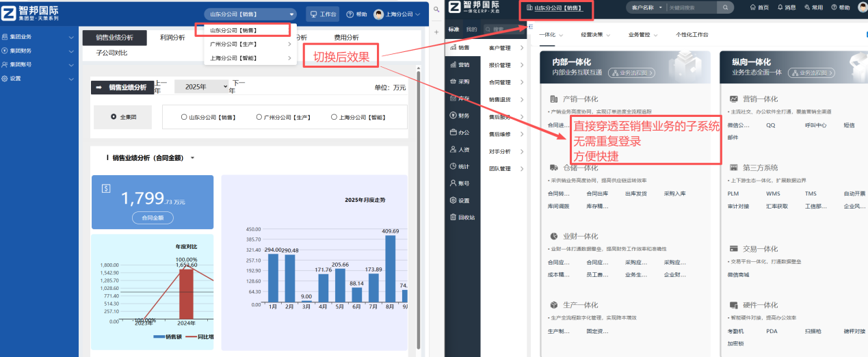Click the 设置 gear in the blue sidebar
Image resolution: width=868 pixels, height=357 pixels.
[x=5, y=79]
